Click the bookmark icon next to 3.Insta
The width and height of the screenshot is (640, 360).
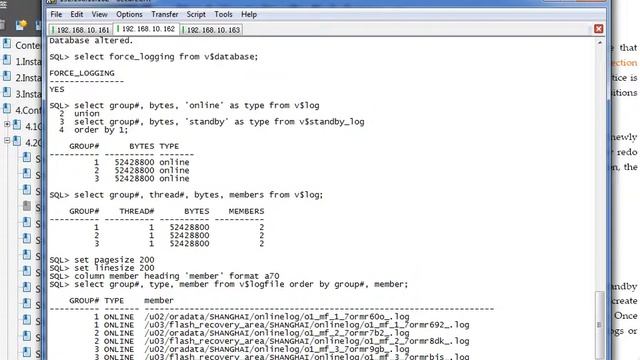[x=7, y=93]
